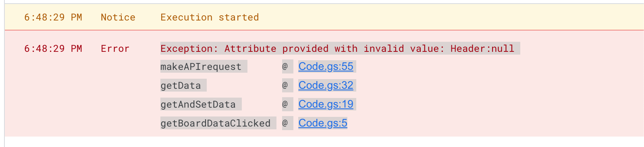Click the Error row timestamp 6:48:29 PM

coord(53,49)
